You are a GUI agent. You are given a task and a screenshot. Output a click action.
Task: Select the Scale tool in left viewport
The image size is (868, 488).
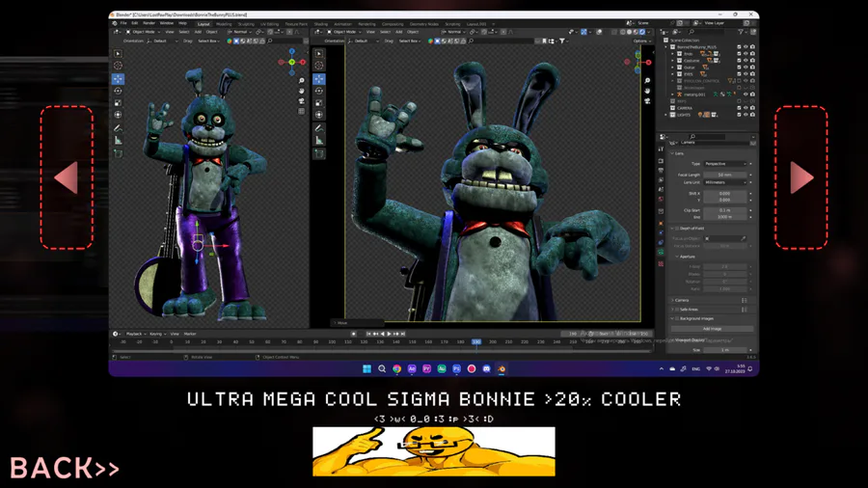point(118,103)
